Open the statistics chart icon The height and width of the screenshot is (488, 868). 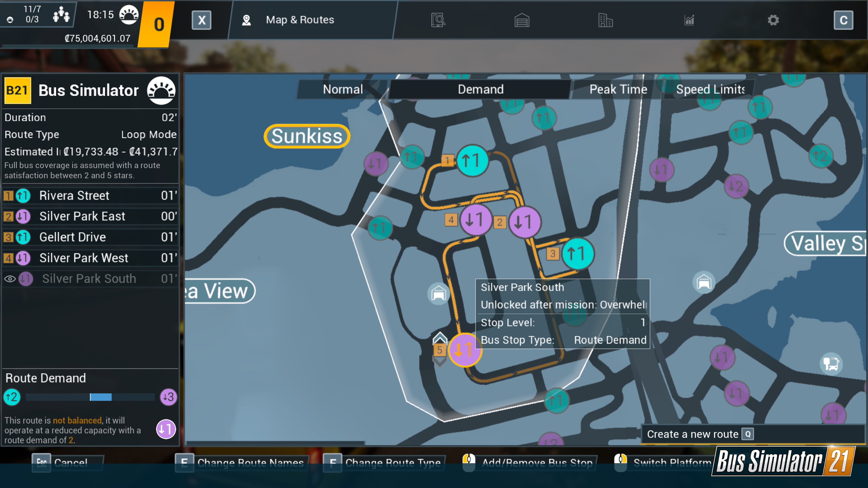(689, 20)
